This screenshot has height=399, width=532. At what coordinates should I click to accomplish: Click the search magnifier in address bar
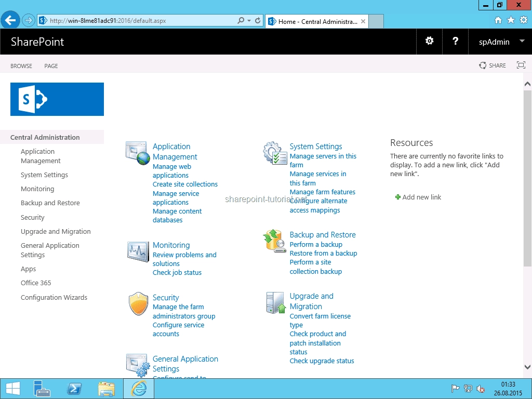click(x=241, y=21)
